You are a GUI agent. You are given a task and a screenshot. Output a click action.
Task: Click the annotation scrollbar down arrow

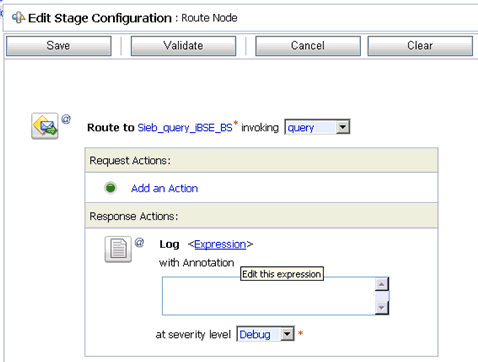(382, 308)
